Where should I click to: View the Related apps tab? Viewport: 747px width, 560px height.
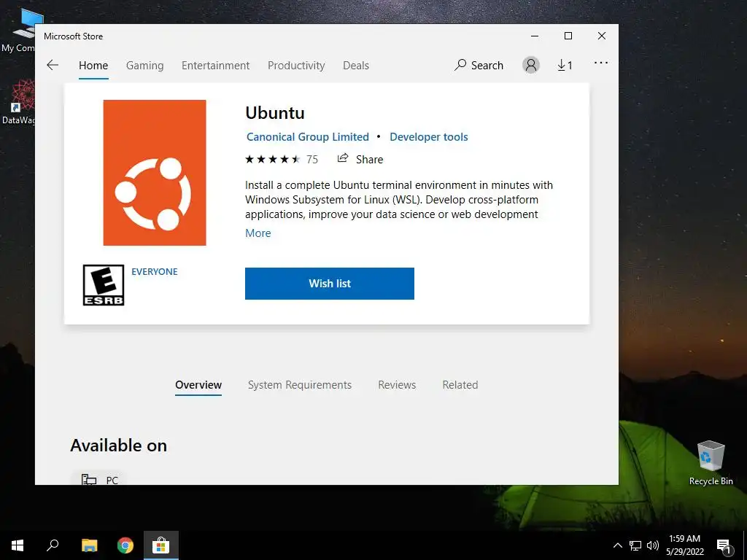[x=460, y=385]
